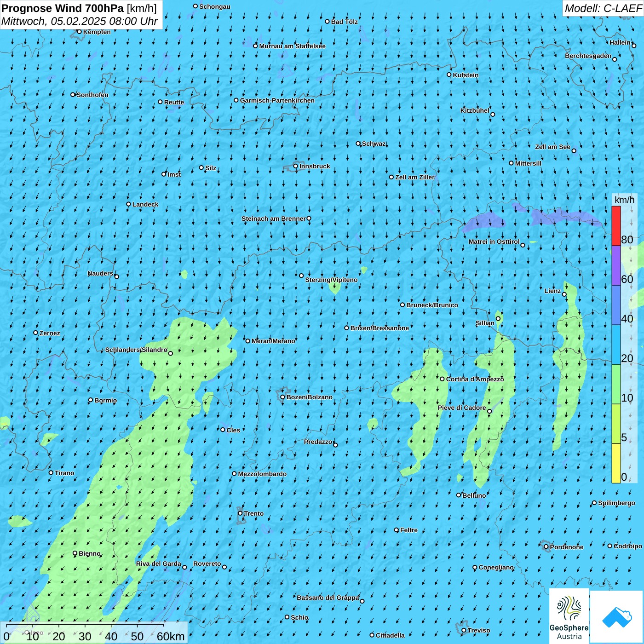Click the Landeck label
This screenshot has width=644, height=644.
click(x=145, y=204)
